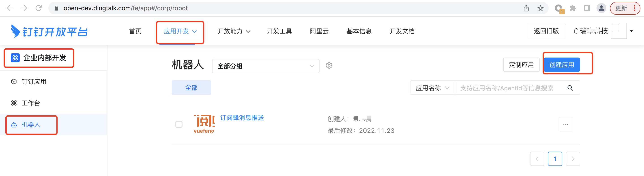Select 钉钉应用 in the sidebar
The width and height of the screenshot is (644, 176).
(34, 82)
